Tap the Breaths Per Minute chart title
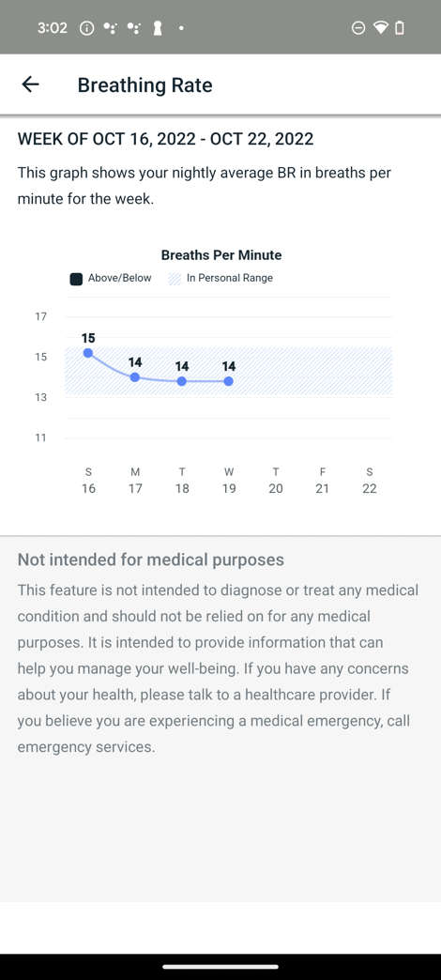This screenshot has height=980, width=441. pos(221,255)
